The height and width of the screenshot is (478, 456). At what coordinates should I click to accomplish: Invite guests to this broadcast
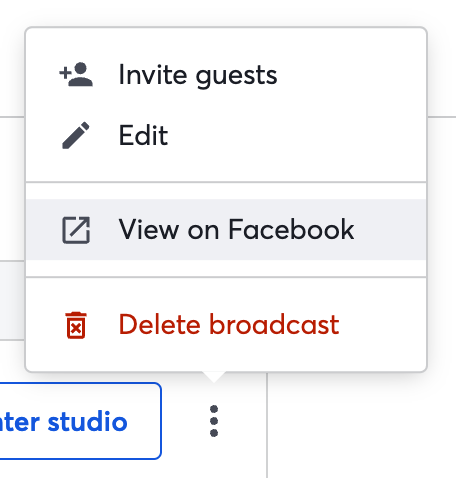coord(226,75)
